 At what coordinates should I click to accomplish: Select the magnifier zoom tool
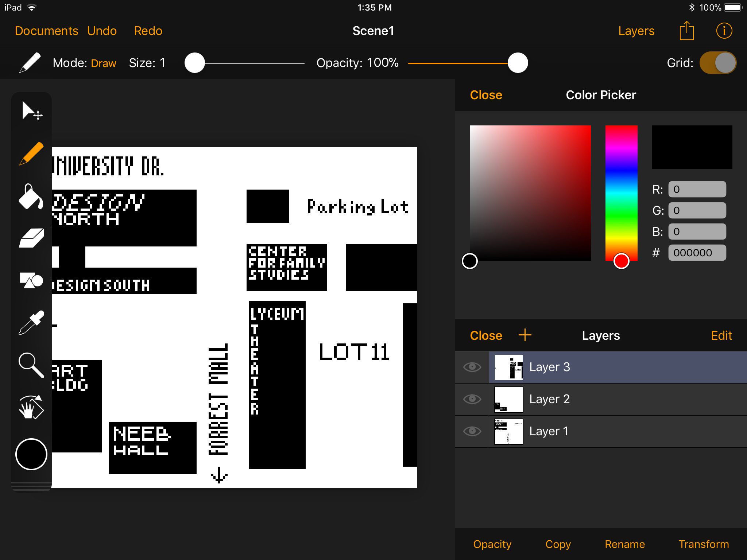[x=31, y=365]
